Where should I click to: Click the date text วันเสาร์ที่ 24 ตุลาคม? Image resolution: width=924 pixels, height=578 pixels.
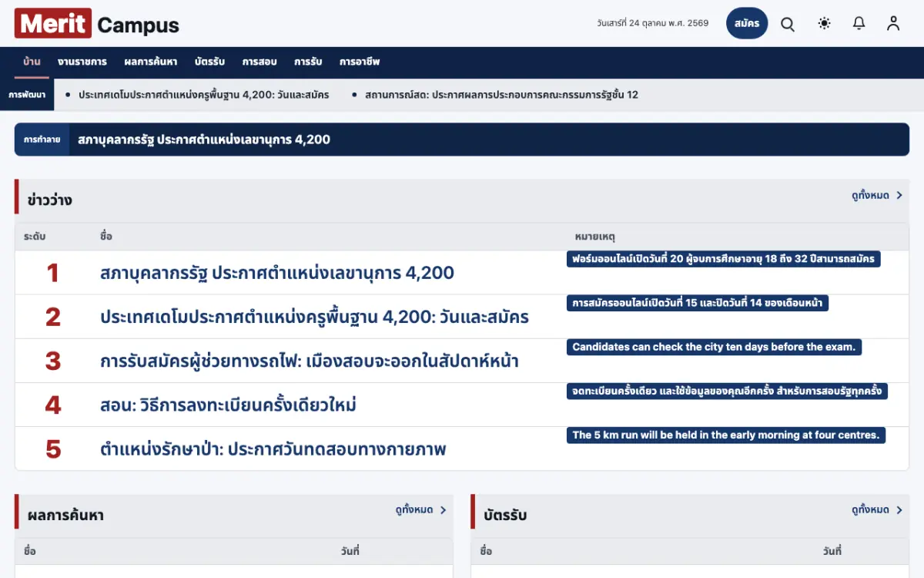[653, 23]
